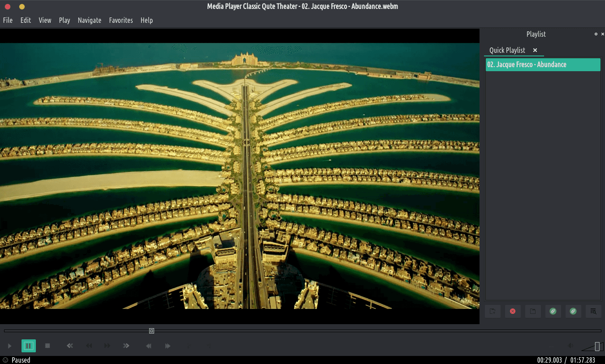
Task: Click the add folder icon with plus sign
Action: (x=493, y=311)
